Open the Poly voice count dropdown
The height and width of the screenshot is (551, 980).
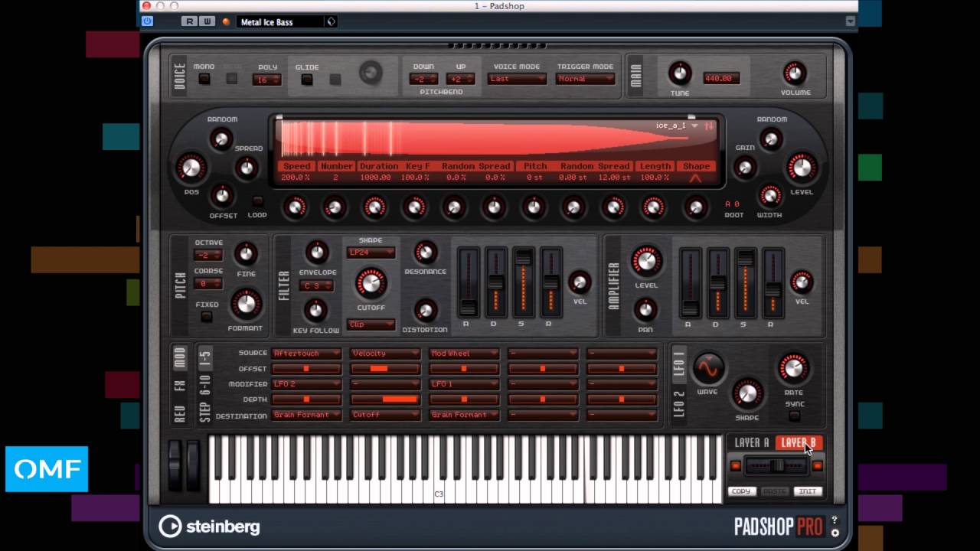click(266, 80)
